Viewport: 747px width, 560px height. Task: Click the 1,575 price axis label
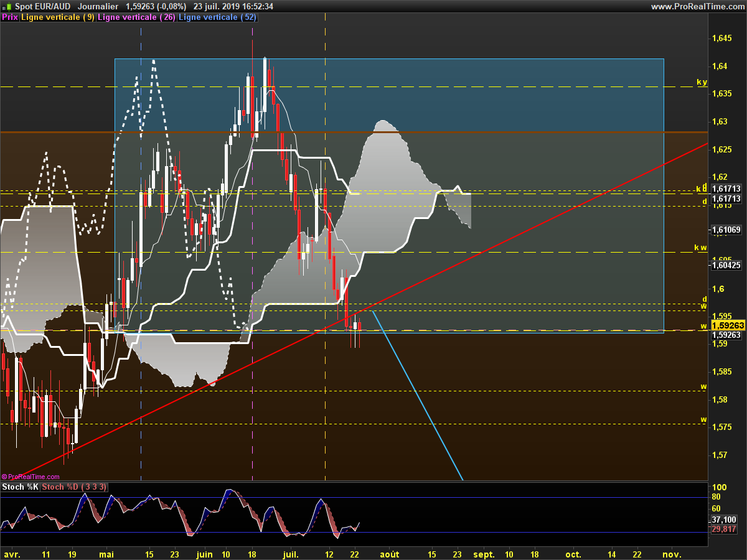(x=721, y=427)
